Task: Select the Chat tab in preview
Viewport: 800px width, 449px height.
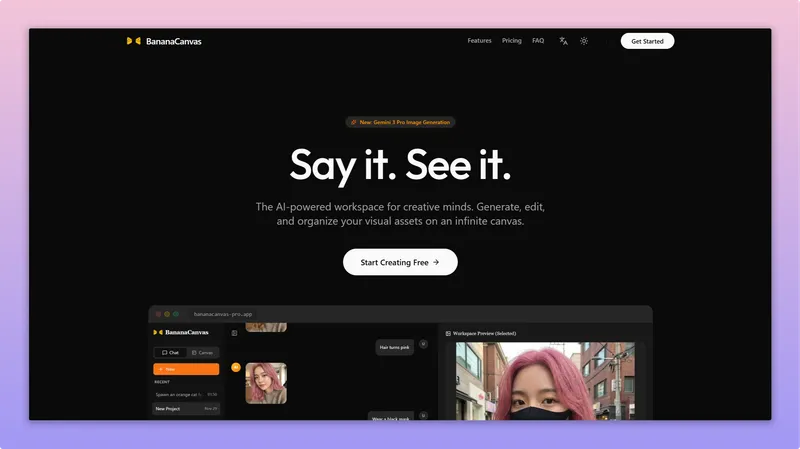Action: pos(170,353)
